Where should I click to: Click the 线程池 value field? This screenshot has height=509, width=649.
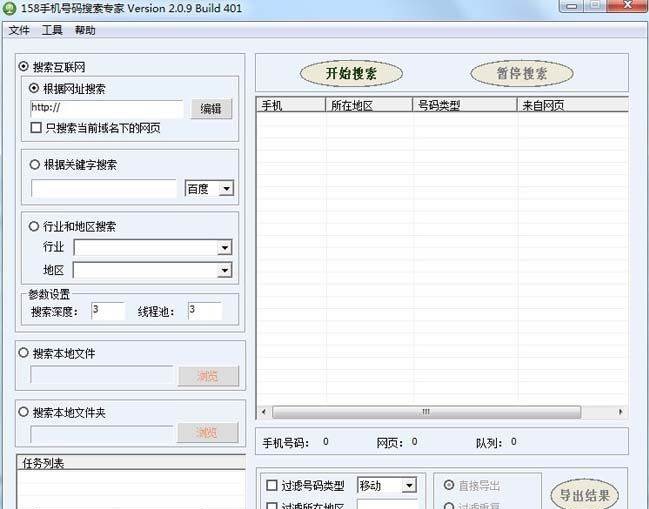(205, 311)
